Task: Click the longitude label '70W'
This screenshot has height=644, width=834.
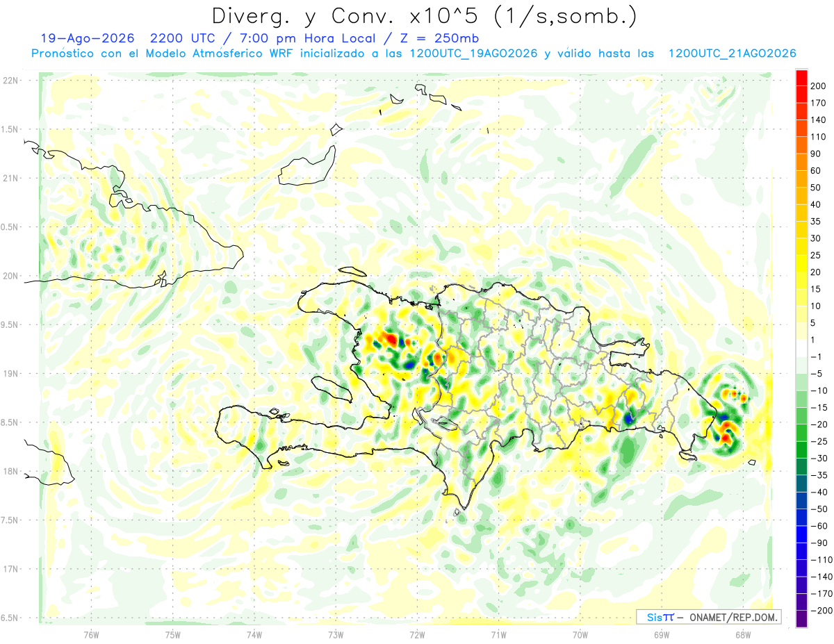Action: tap(580, 636)
